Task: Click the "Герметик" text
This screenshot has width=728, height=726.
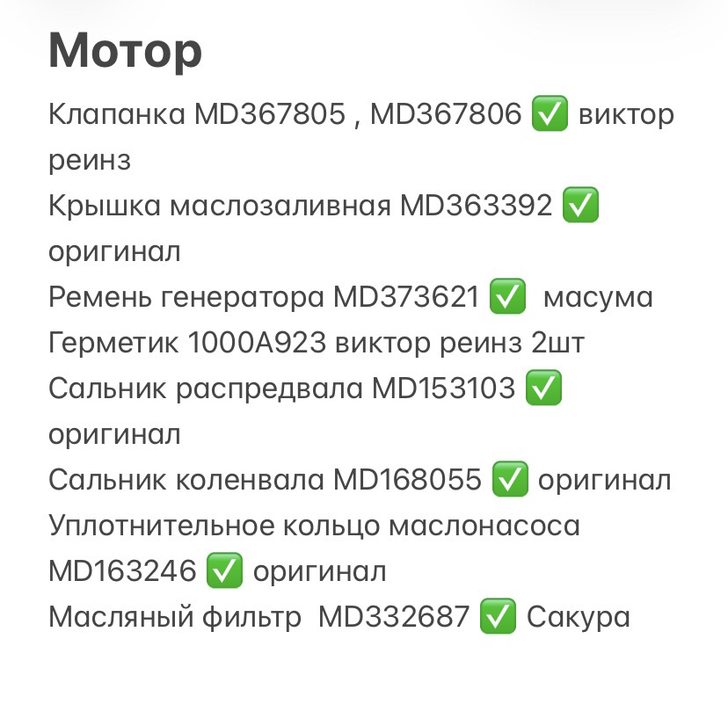Action: click(x=113, y=344)
